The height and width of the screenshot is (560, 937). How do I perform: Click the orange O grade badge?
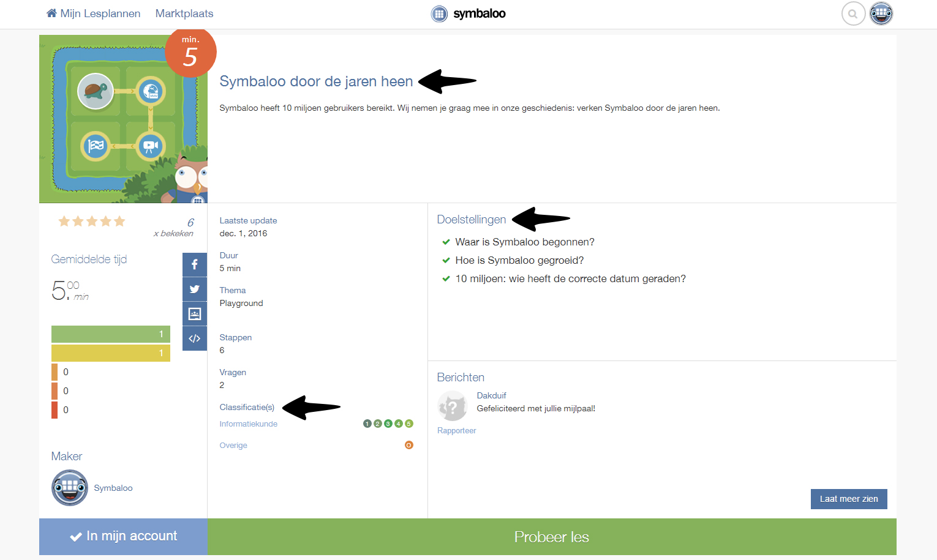click(409, 445)
